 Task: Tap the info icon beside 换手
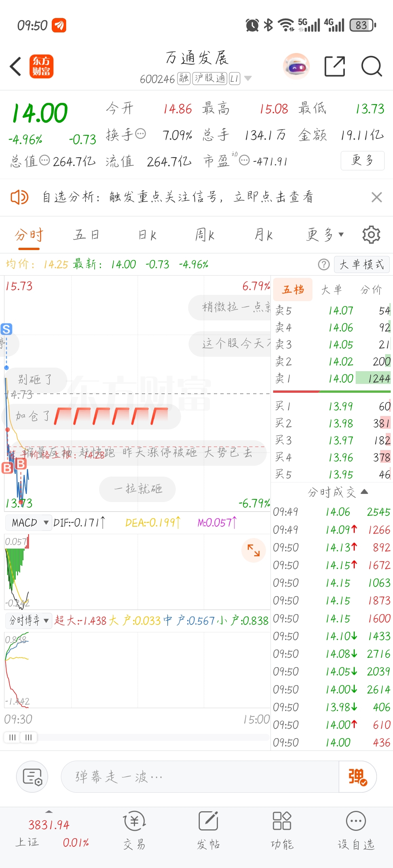tap(140, 134)
